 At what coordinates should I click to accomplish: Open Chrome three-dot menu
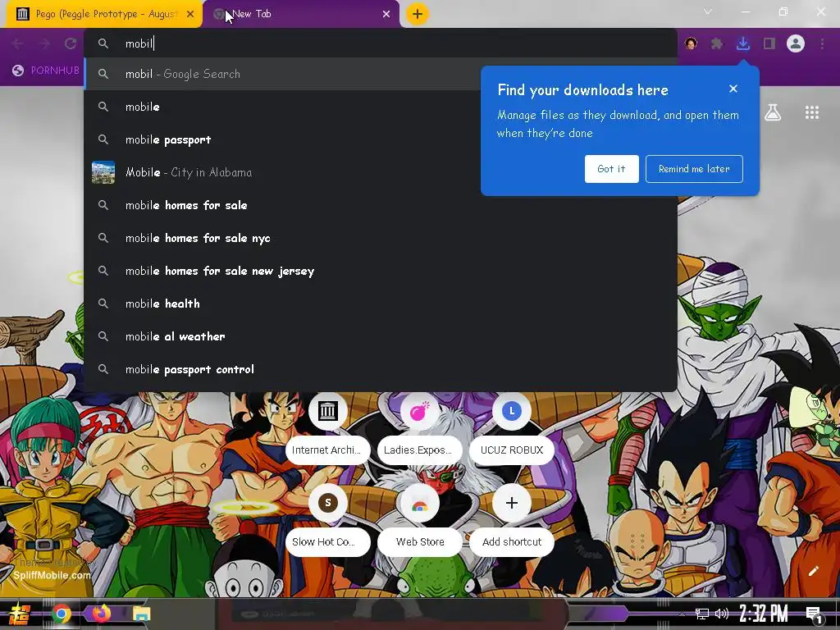822,43
